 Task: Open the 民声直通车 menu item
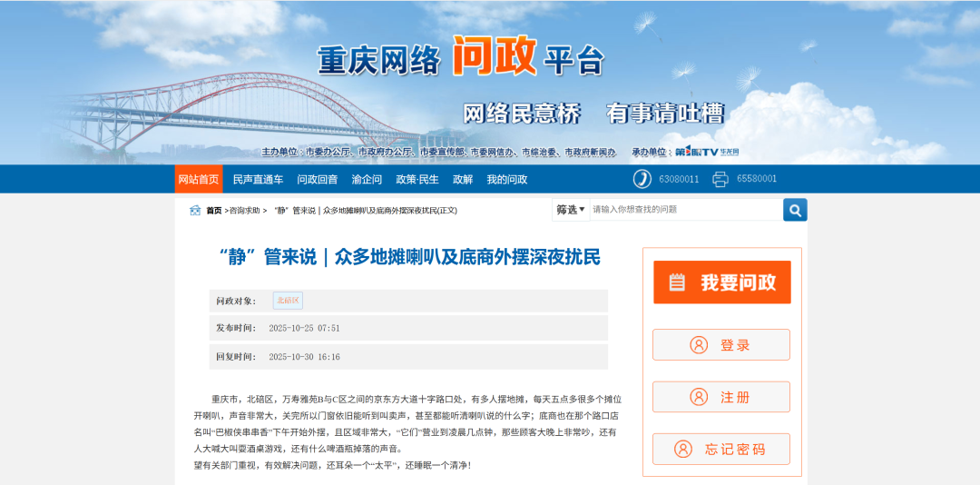point(258,179)
